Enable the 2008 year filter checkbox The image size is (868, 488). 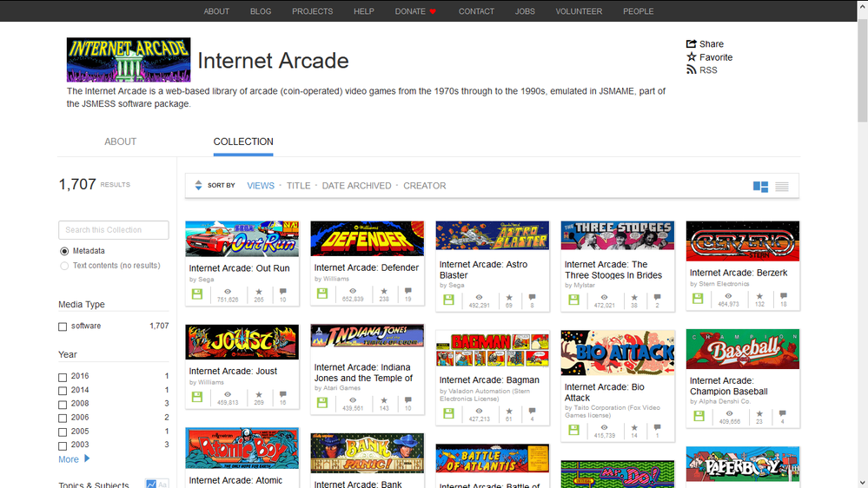63,405
